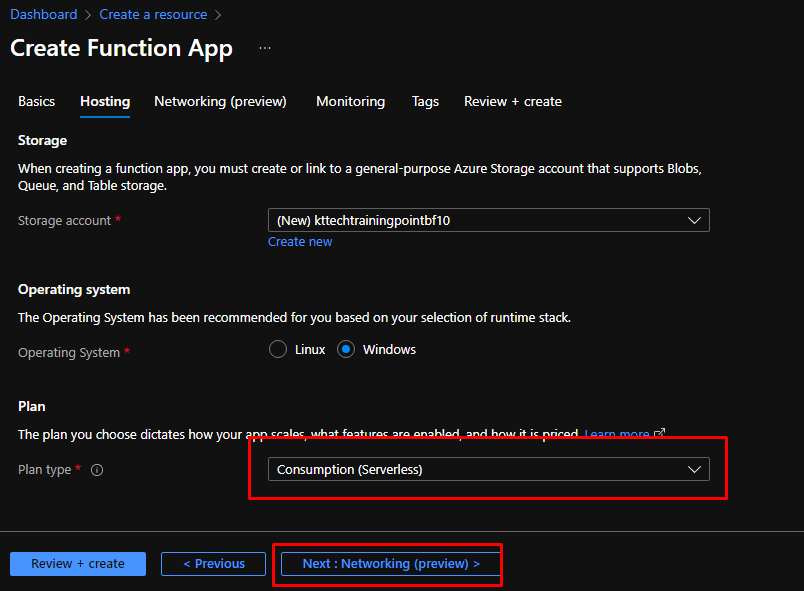
Task: Switch to the Basics tab
Action: coord(37,102)
